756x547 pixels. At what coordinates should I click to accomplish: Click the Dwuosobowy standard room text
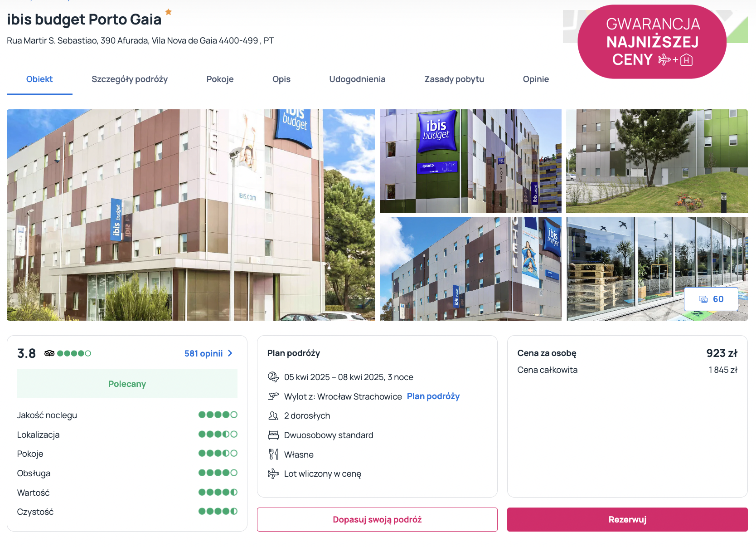[x=329, y=435]
